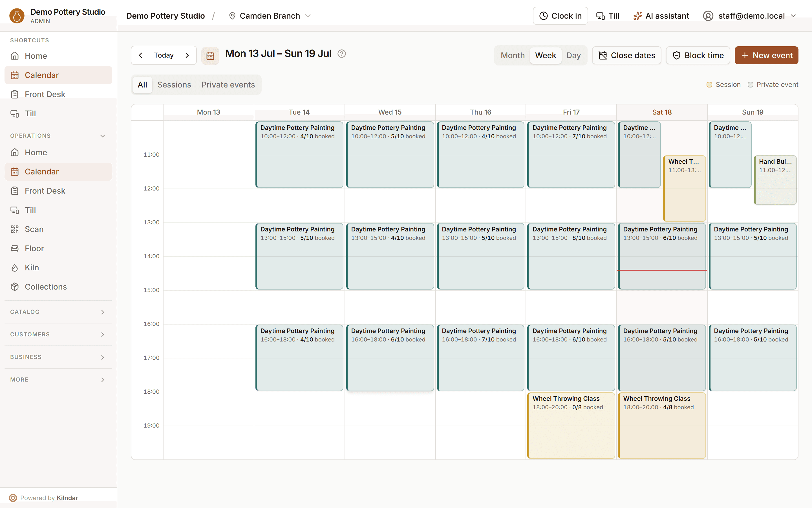
Task: Expand the Customers section
Action: click(58, 334)
